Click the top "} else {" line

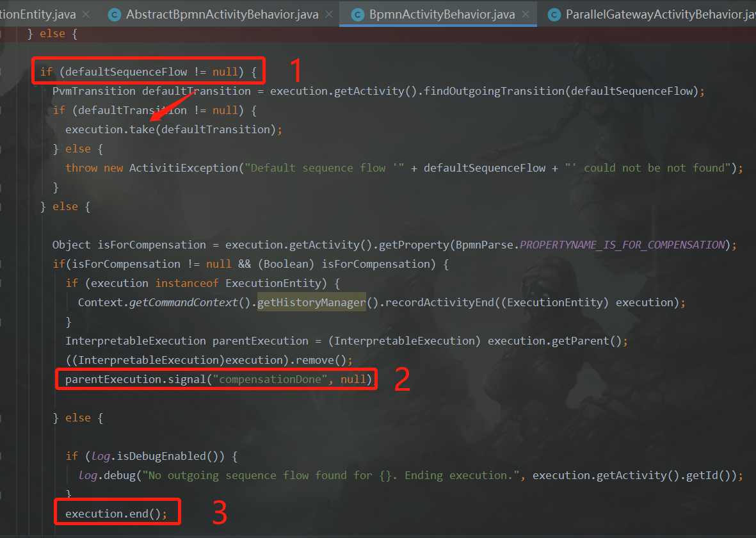click(x=52, y=34)
